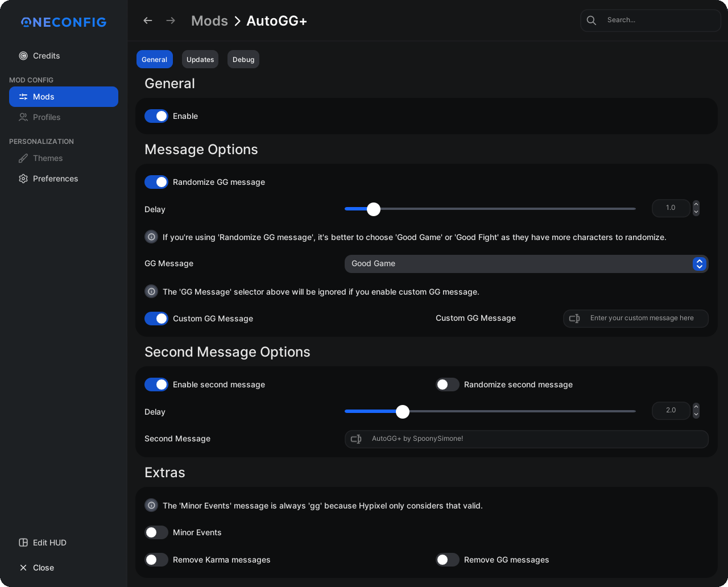The width and height of the screenshot is (728, 587).
Task: Switch to the Updates tab
Action: point(200,59)
